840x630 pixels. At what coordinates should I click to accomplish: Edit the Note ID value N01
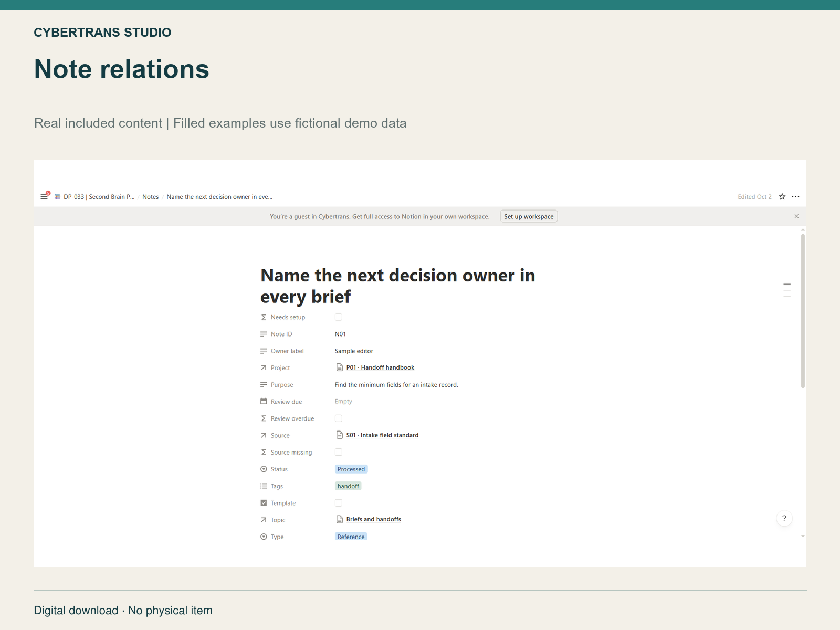(x=340, y=334)
